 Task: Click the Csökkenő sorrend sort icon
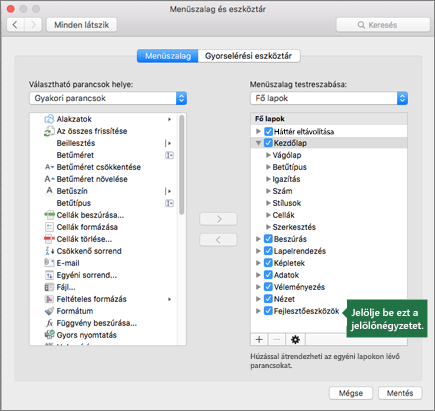(49, 251)
